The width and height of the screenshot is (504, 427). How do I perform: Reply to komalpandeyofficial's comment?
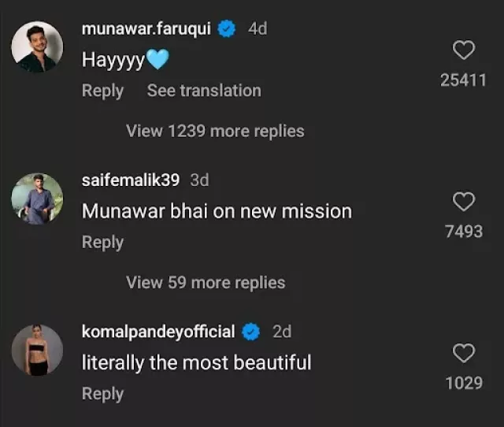pyautogui.click(x=102, y=394)
